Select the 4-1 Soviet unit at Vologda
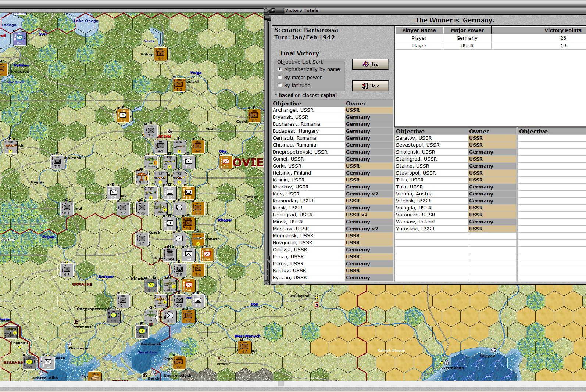Image resolution: width=586 pixels, height=392 pixels. click(161, 54)
